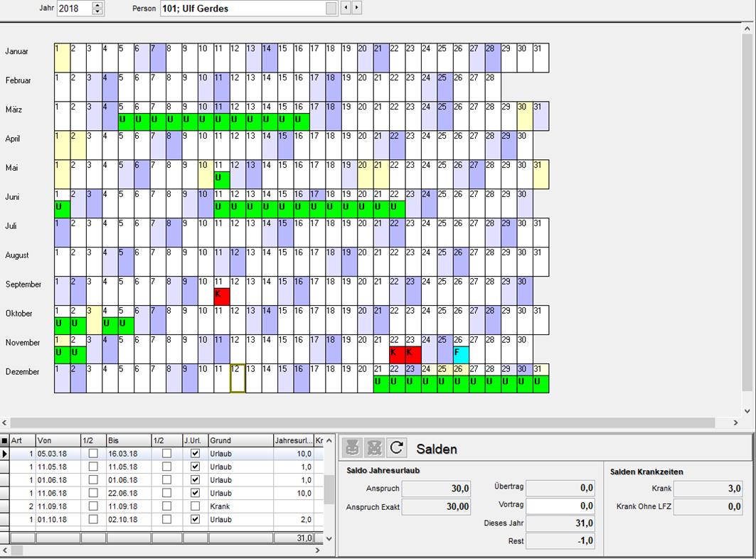Screen dimensions: 756x559
Task: Click the refresh icon beside Salden
Action: 397,447
